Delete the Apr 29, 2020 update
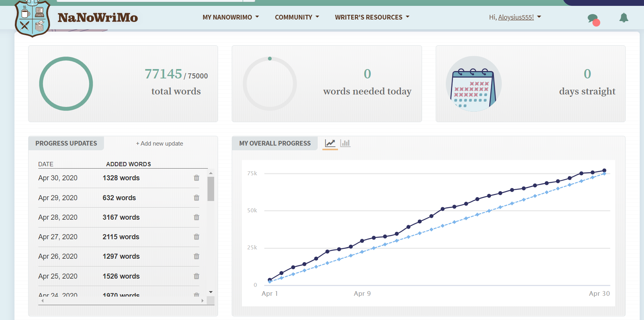Viewport: 644px width, 320px height. coord(197,198)
